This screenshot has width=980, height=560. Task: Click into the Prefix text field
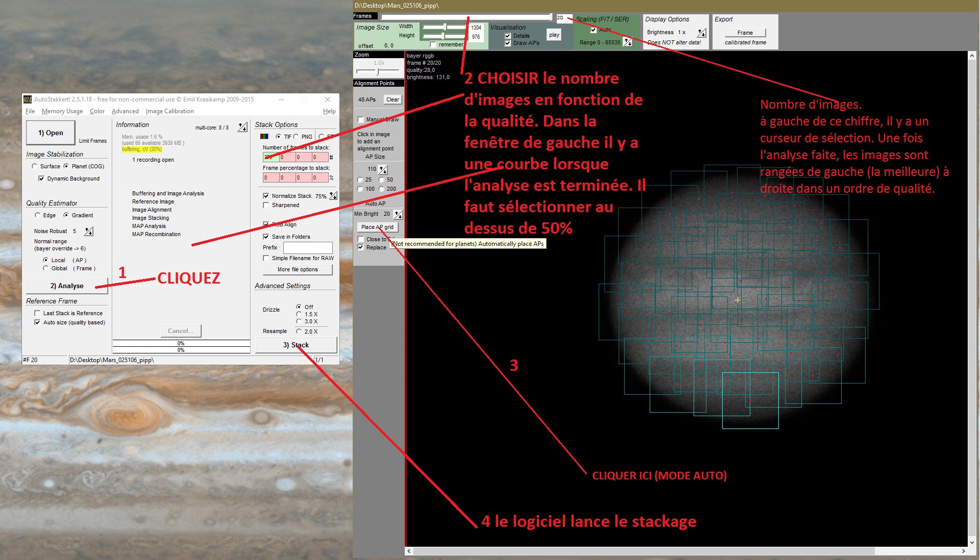[x=308, y=247]
